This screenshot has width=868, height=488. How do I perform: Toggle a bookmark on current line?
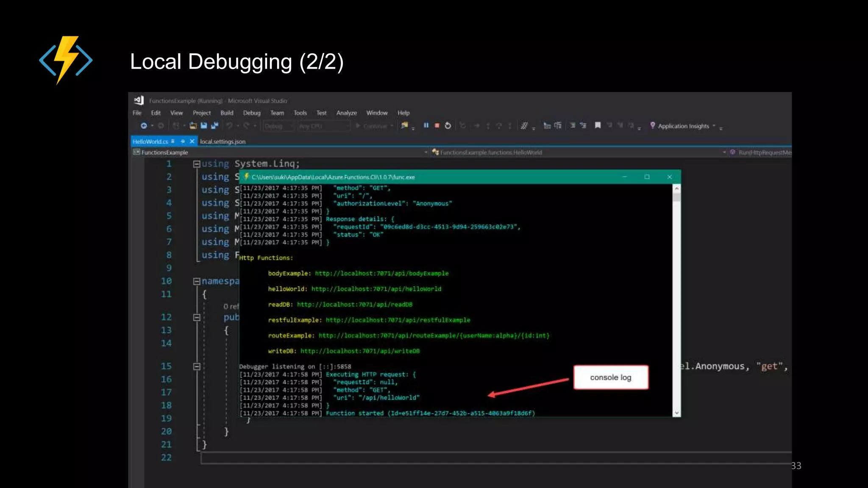598,125
